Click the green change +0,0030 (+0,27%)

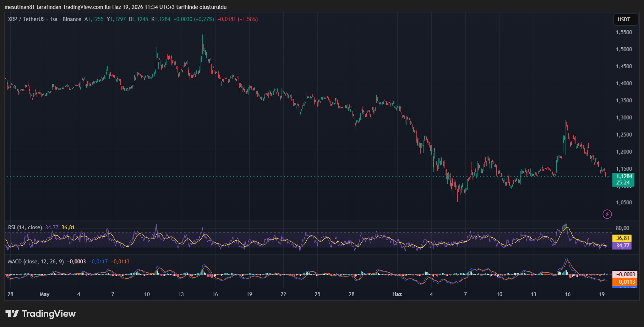click(194, 19)
